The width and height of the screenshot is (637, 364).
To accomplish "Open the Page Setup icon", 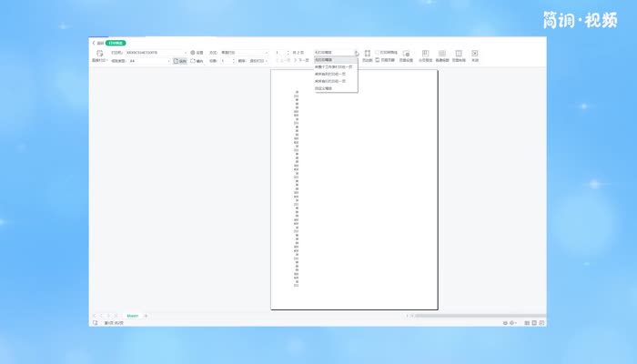I will [407, 55].
